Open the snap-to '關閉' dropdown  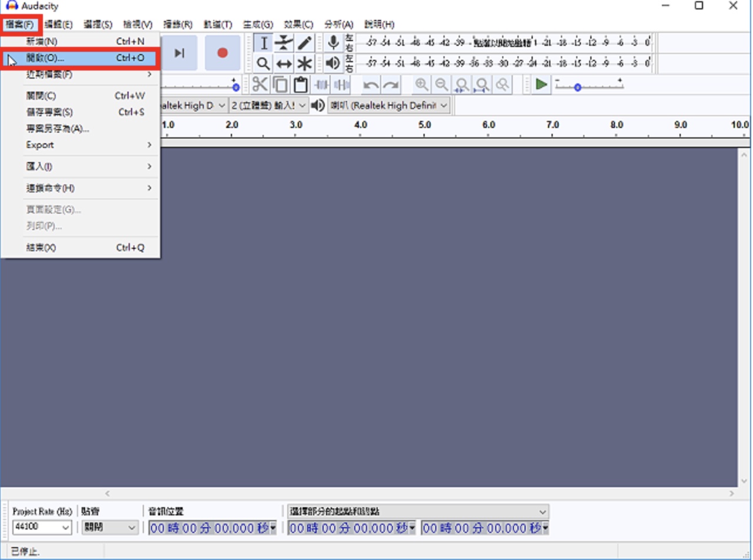pyautogui.click(x=109, y=527)
